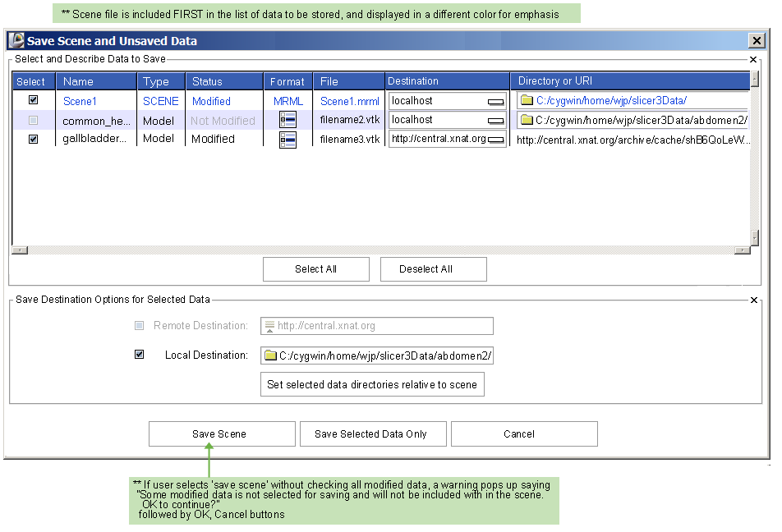Enable the Remote Destination checkbox
The width and height of the screenshot is (782, 532).
pos(139,326)
